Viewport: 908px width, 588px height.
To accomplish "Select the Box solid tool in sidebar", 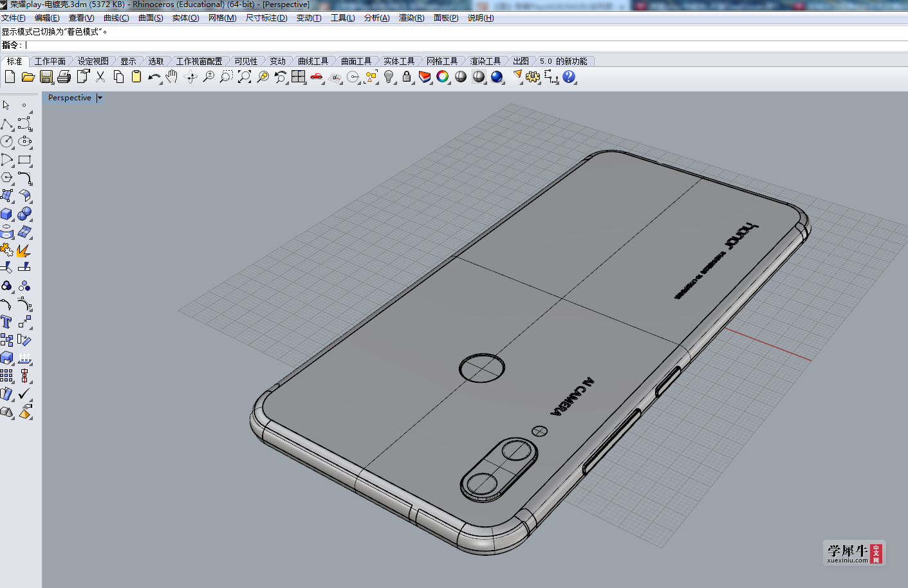I will click(6, 214).
